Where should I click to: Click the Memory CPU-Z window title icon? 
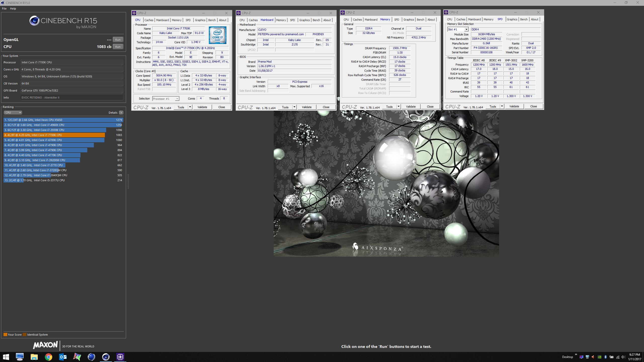tap(343, 13)
